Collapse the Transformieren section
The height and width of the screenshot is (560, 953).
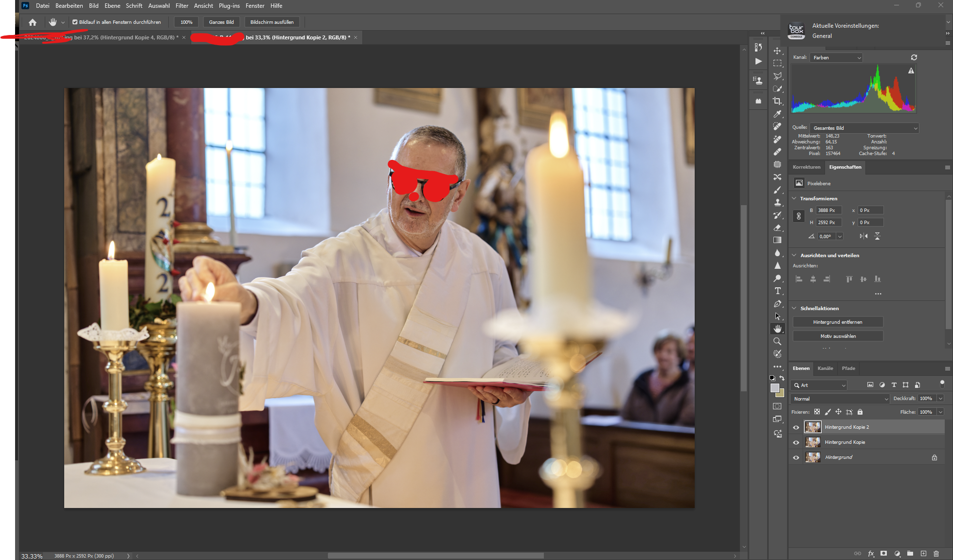point(794,198)
